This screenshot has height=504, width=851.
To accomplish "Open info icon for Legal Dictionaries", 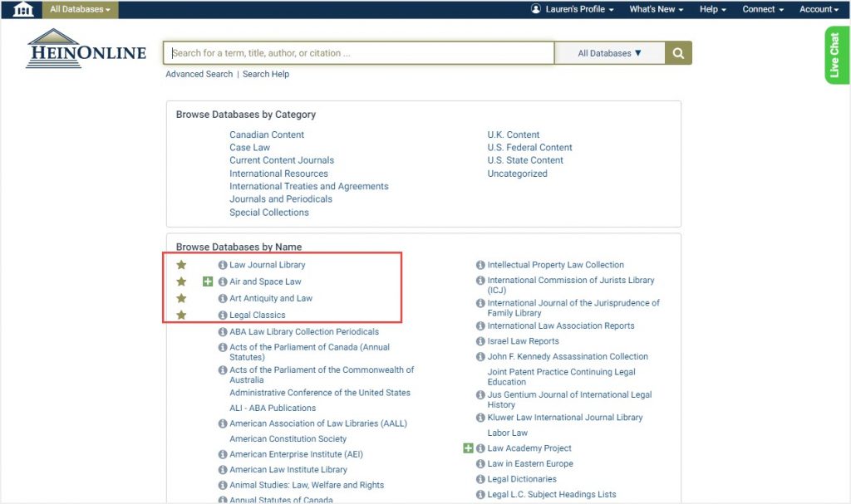I will tap(480, 480).
